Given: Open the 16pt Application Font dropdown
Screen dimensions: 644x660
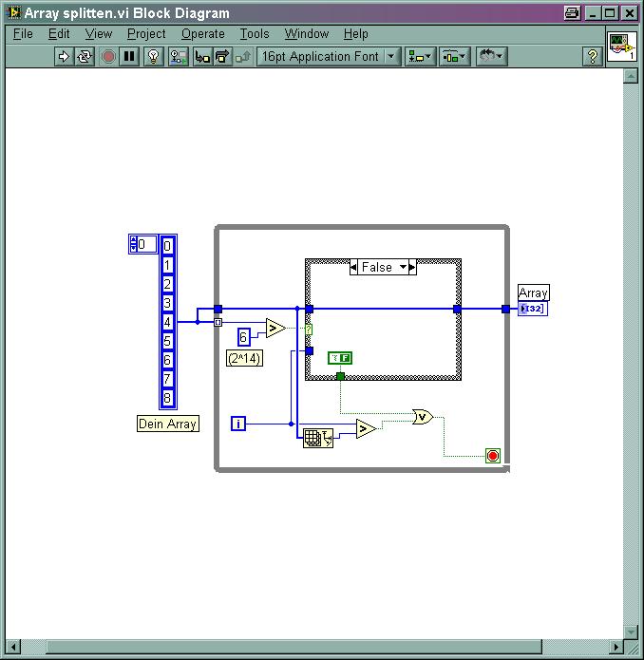Looking at the screenshot, I should point(329,56).
